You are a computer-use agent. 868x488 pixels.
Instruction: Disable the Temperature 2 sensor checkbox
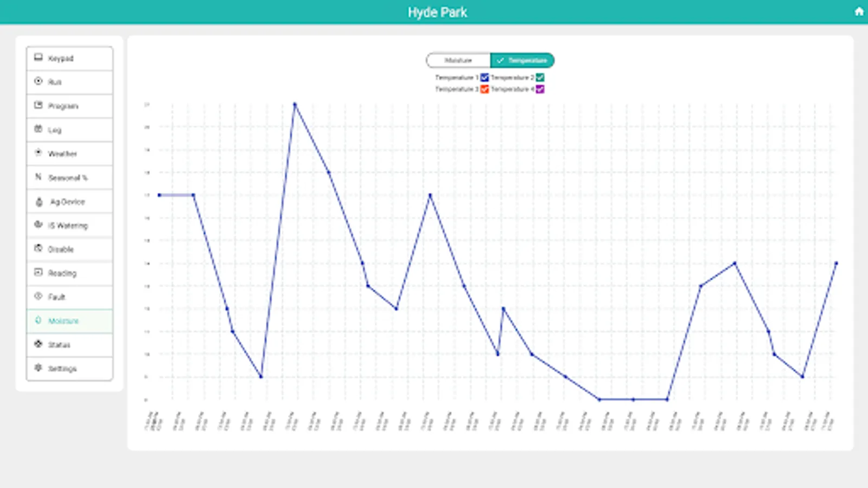[x=539, y=77]
